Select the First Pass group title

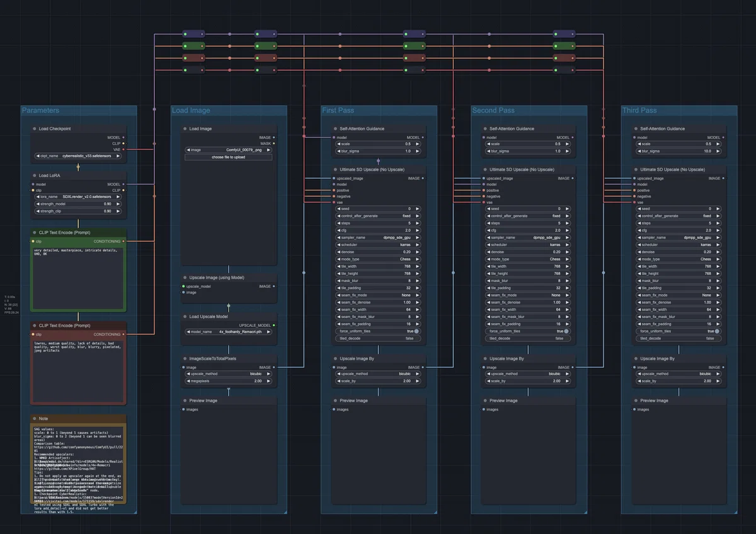click(338, 110)
